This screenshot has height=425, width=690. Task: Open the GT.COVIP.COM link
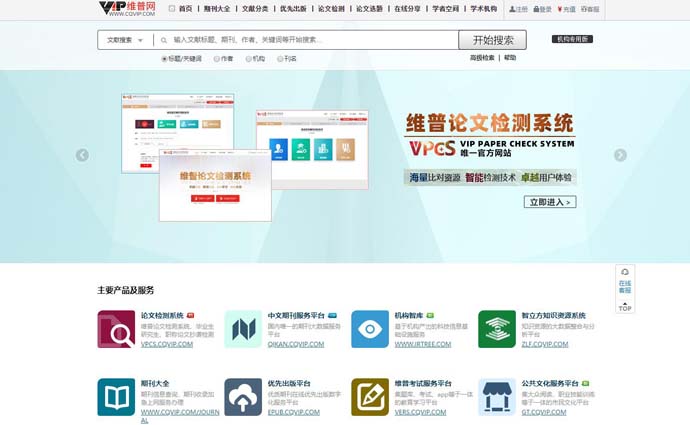tap(544, 412)
